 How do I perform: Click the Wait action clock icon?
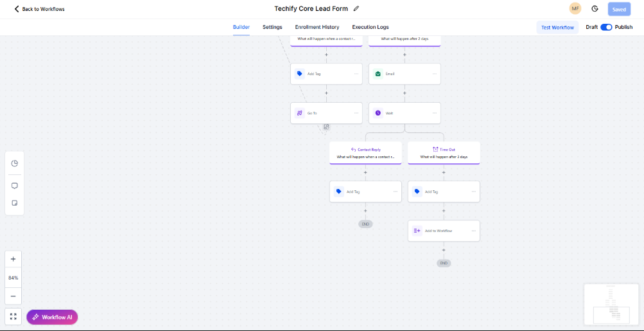378,113
